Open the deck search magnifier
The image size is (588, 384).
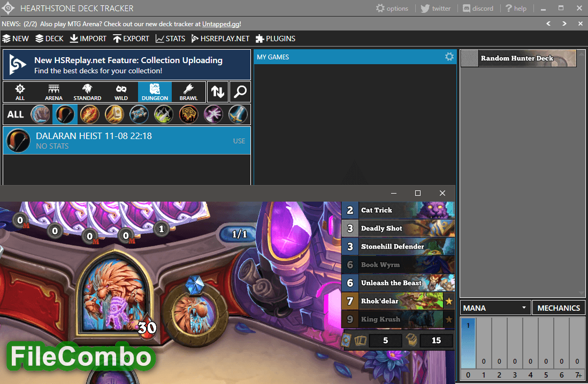[240, 92]
